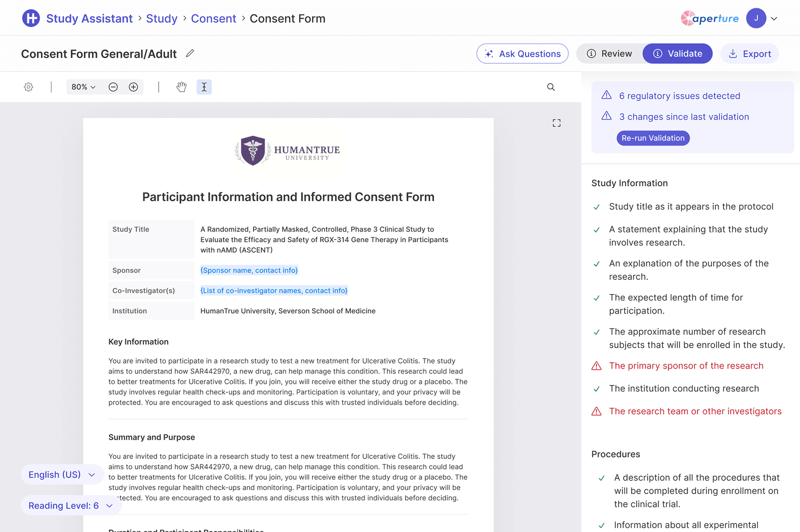
Task: Open the Reading Level: 6 dropdown
Action: tap(71, 506)
